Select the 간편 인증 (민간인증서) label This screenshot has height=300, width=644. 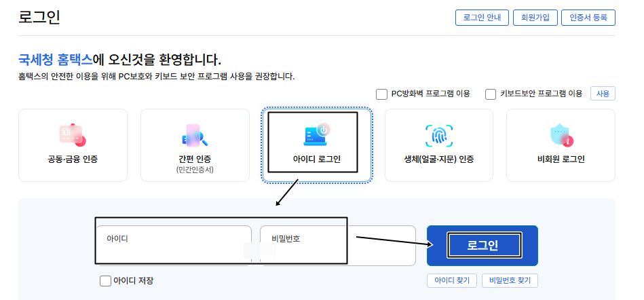tap(195, 164)
